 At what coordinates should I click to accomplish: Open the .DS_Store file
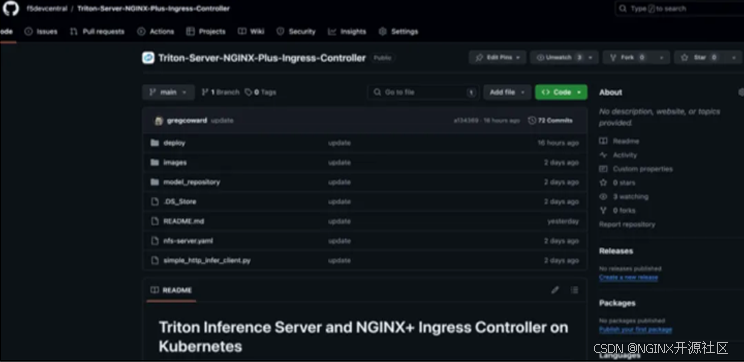(179, 202)
